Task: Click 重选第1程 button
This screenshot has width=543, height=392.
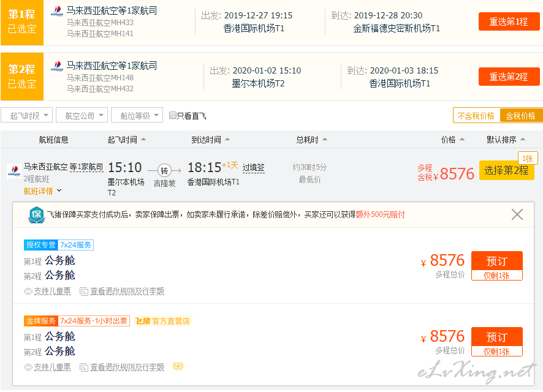Action: pyautogui.click(x=509, y=21)
